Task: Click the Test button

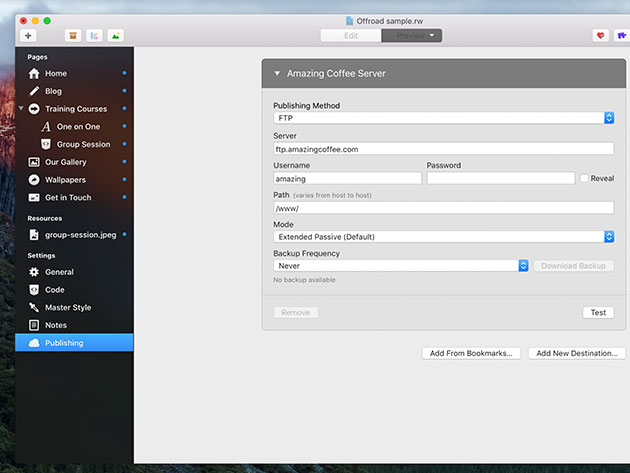Action: [x=598, y=313]
